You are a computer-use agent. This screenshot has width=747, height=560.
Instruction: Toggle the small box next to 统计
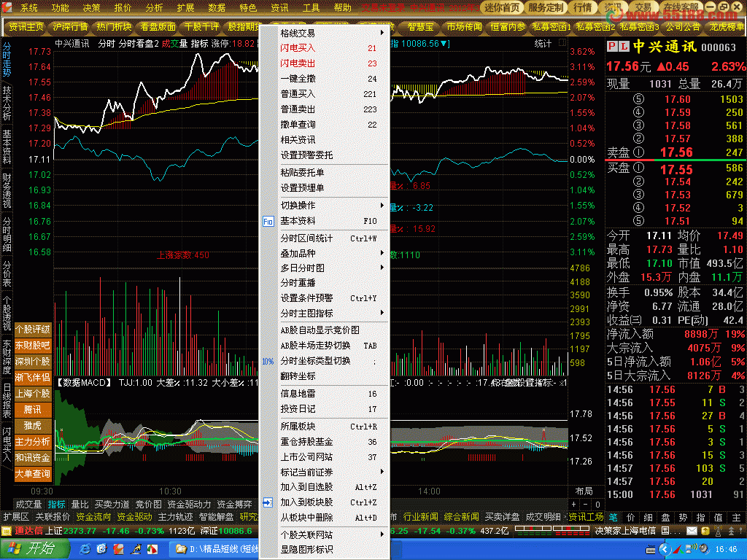coord(562,43)
